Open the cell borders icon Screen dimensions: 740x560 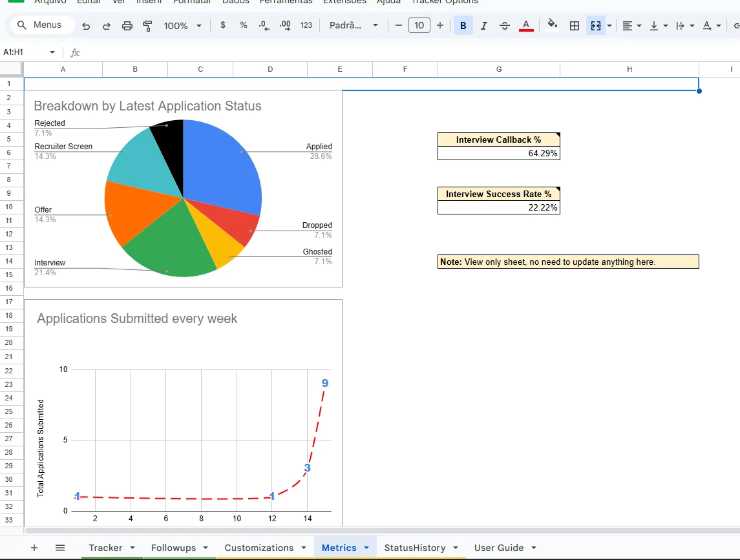(574, 26)
